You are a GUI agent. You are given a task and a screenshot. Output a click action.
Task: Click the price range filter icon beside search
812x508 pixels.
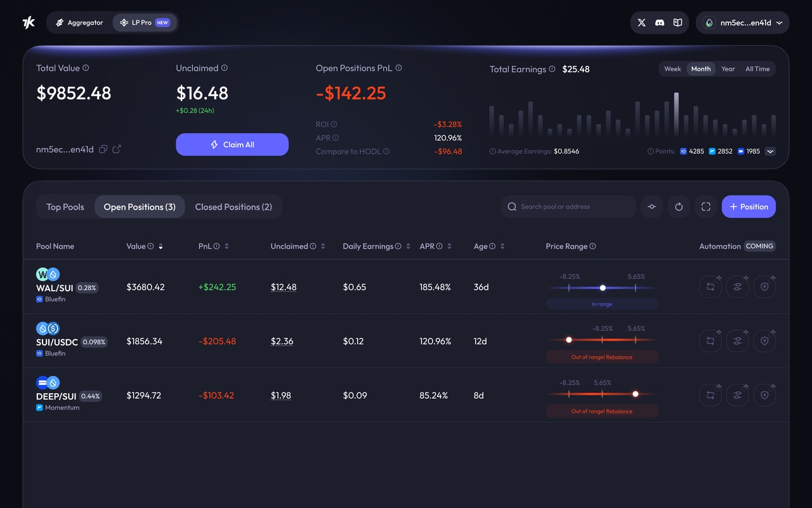coord(652,207)
